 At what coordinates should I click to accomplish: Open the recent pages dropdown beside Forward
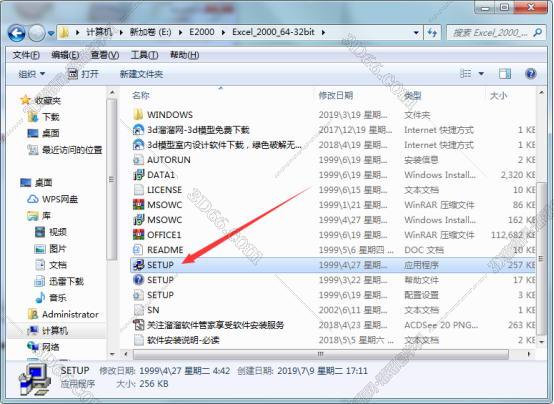point(51,33)
